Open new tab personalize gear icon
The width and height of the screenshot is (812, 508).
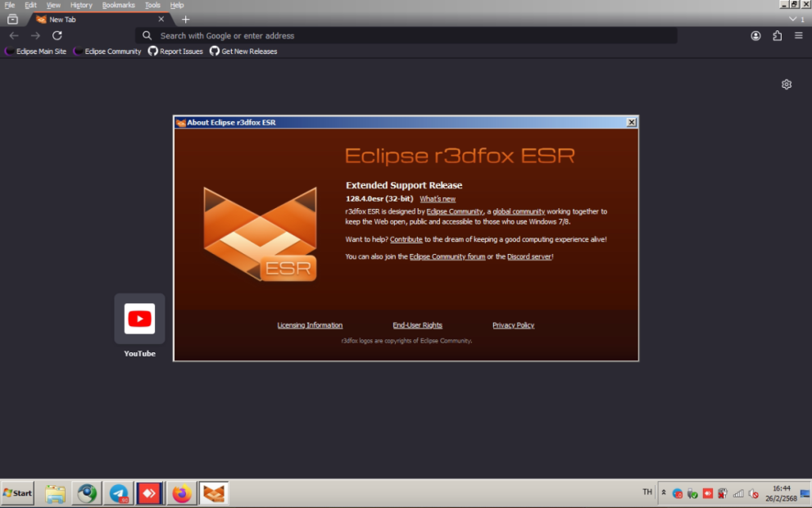786,84
